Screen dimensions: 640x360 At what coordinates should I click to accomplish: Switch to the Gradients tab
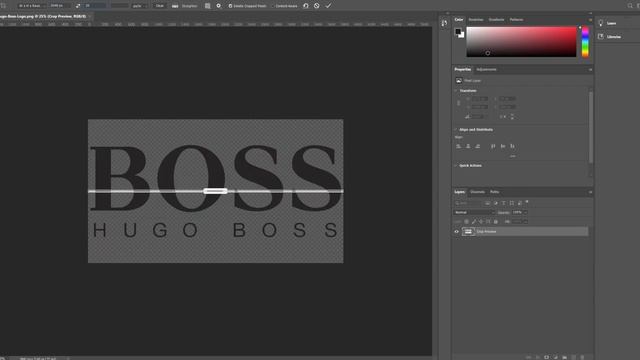[x=496, y=20]
